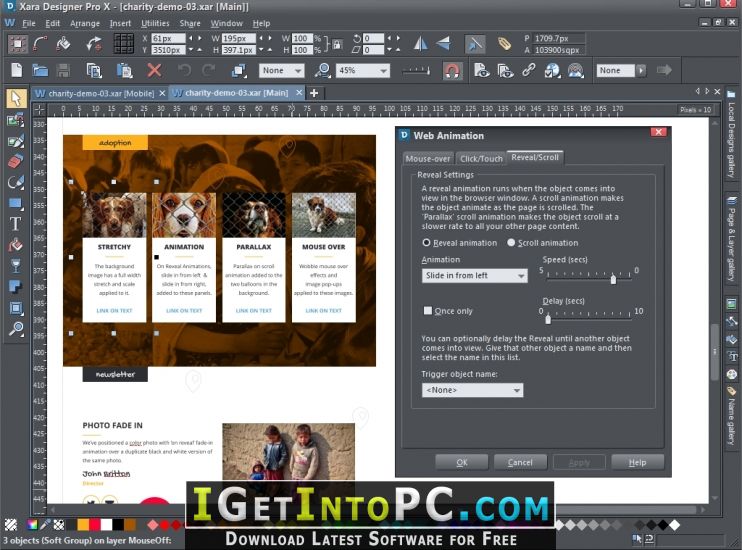Select the Text tool in toolbox

(x=15, y=224)
